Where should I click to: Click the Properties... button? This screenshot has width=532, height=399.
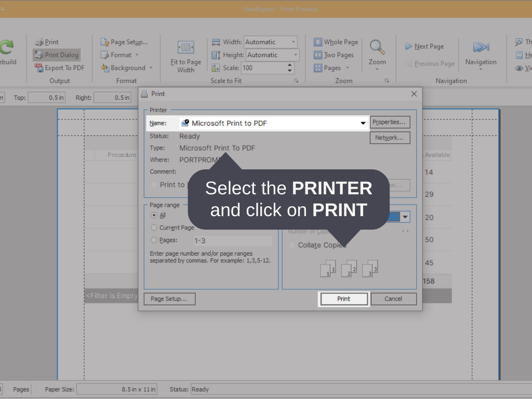tap(390, 122)
